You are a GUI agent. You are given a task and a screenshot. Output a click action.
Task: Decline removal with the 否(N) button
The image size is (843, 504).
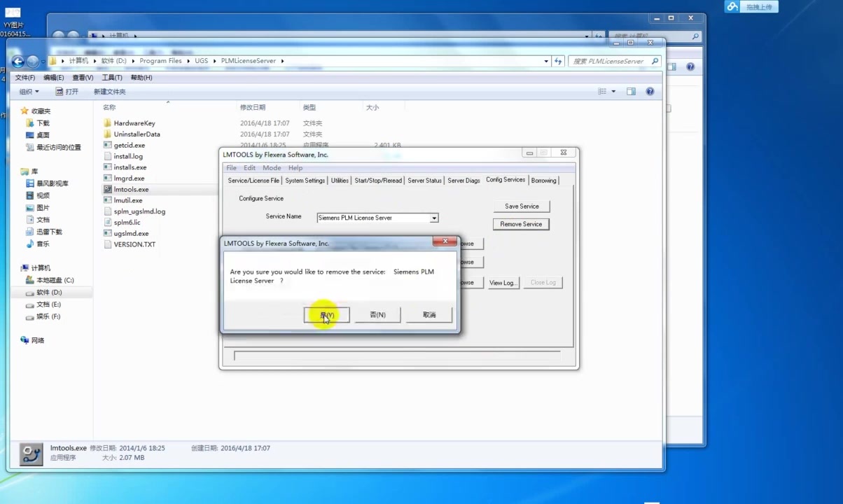[x=378, y=315]
